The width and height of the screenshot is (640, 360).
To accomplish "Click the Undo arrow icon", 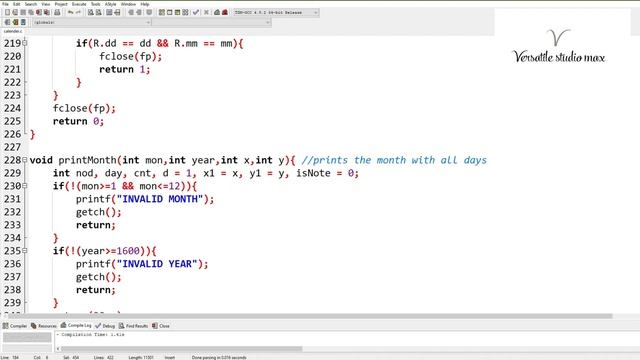I will coord(70,12).
